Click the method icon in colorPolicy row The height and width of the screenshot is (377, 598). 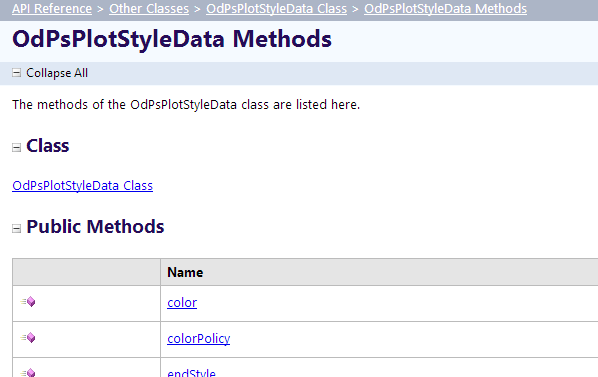28,338
